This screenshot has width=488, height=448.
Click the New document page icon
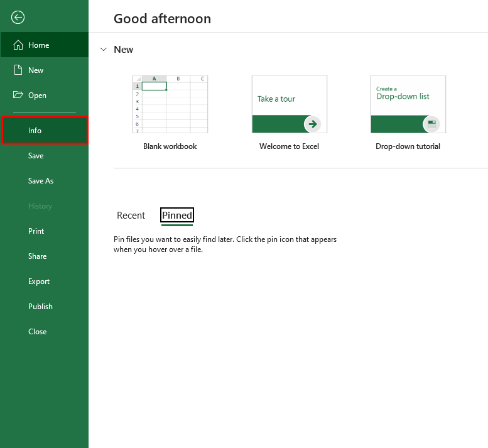pos(18,70)
